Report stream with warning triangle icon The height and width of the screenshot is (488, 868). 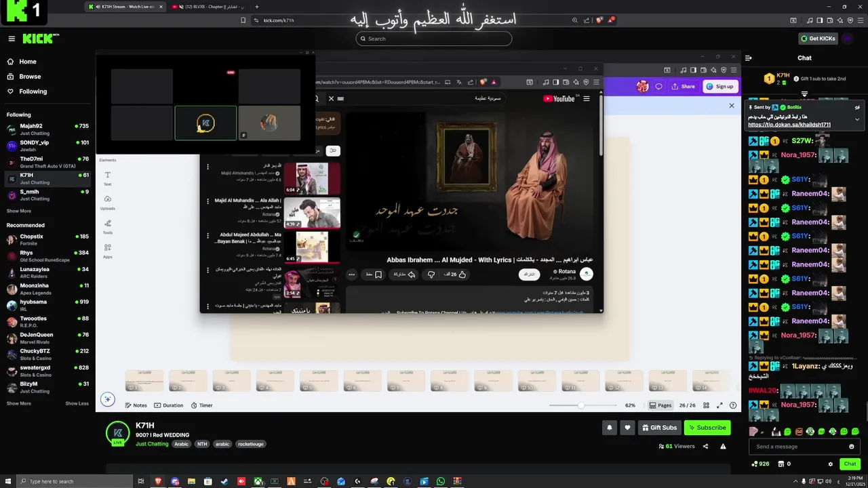click(x=724, y=447)
